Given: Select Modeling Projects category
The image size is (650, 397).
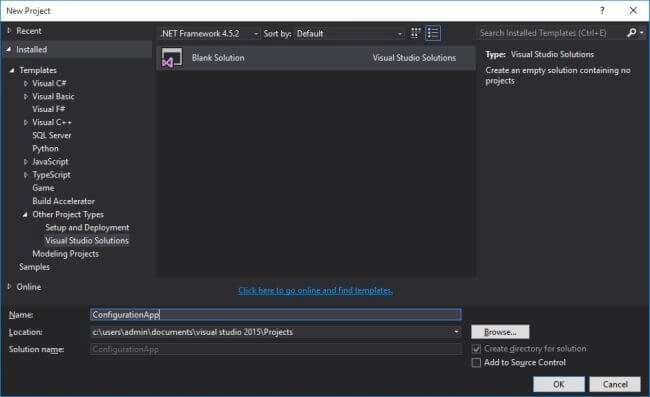Looking at the screenshot, I should point(65,254).
